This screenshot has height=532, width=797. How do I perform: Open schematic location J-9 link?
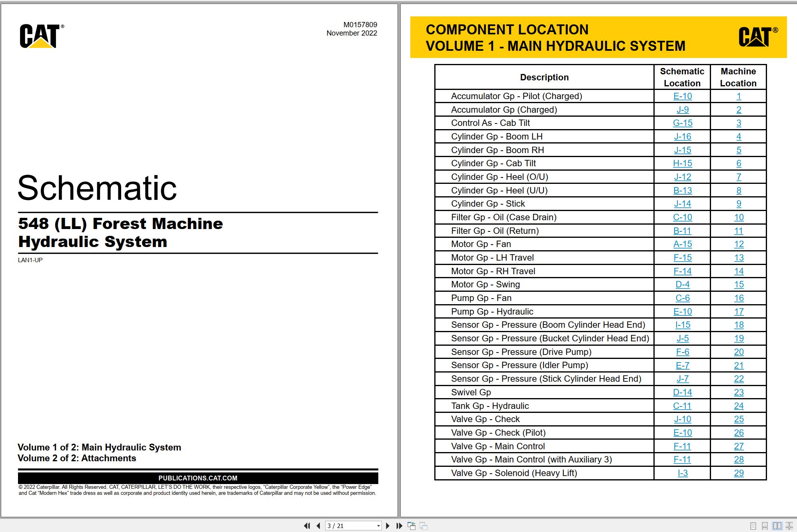click(682, 110)
